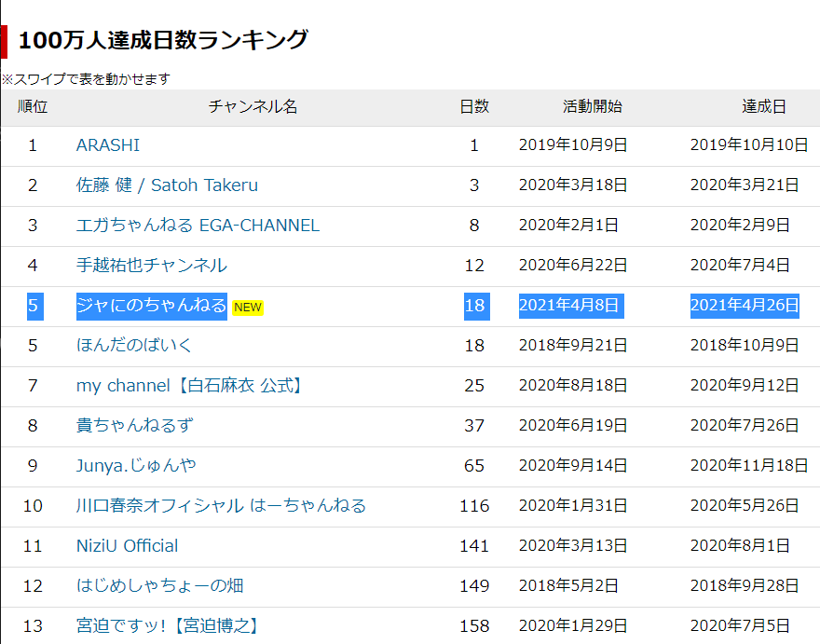
Task: Click the 活動開始 column header
Action: point(593,107)
